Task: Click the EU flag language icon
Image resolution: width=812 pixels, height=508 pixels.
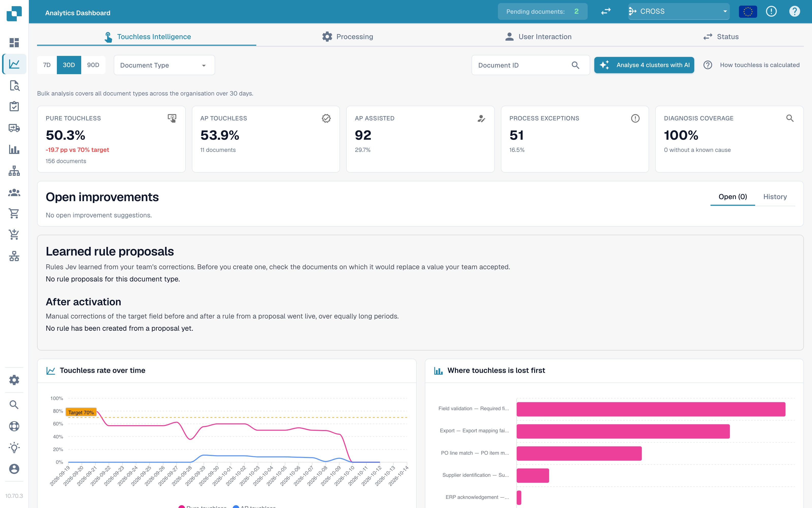Action: point(748,11)
